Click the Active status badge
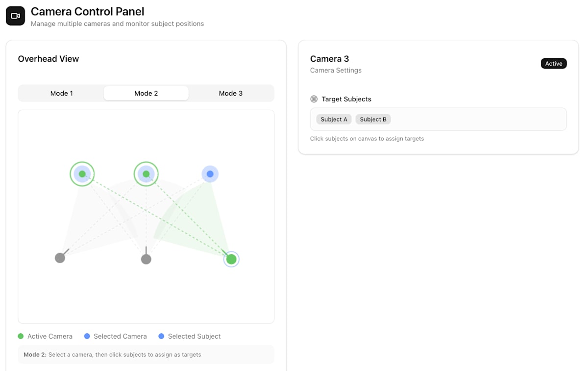The image size is (588, 371). click(554, 64)
